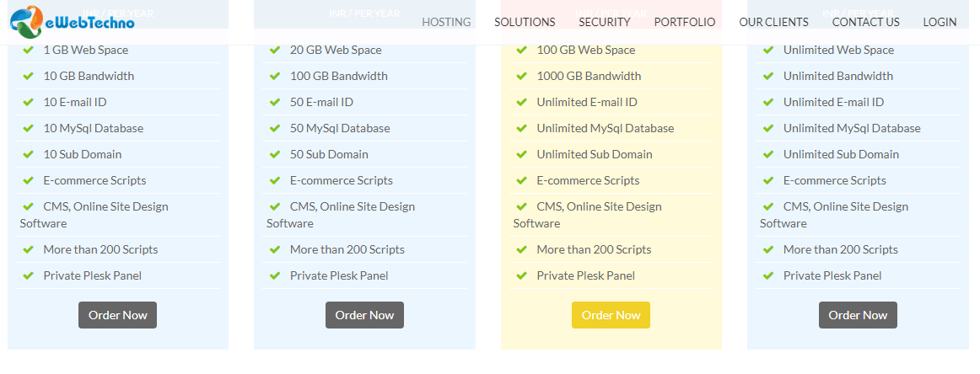The image size is (980, 374).
Task: Click the checkmark beside 1000 GB Bandwidth
Action: coord(522,76)
